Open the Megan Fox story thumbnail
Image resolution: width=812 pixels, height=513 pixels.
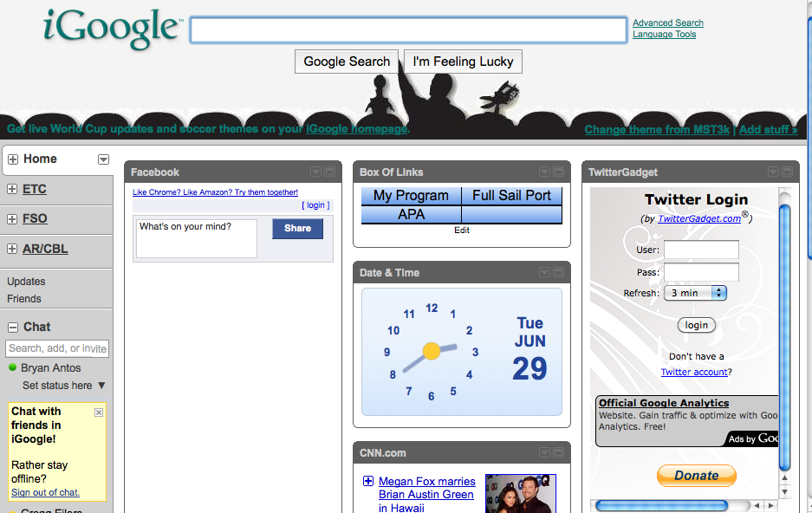[521, 493]
